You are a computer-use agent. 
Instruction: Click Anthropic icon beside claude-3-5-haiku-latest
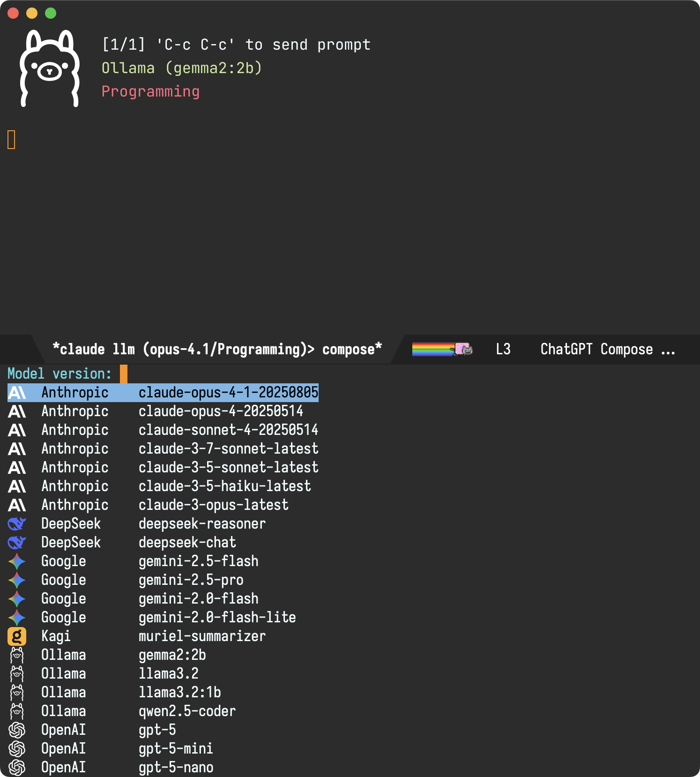tap(17, 486)
